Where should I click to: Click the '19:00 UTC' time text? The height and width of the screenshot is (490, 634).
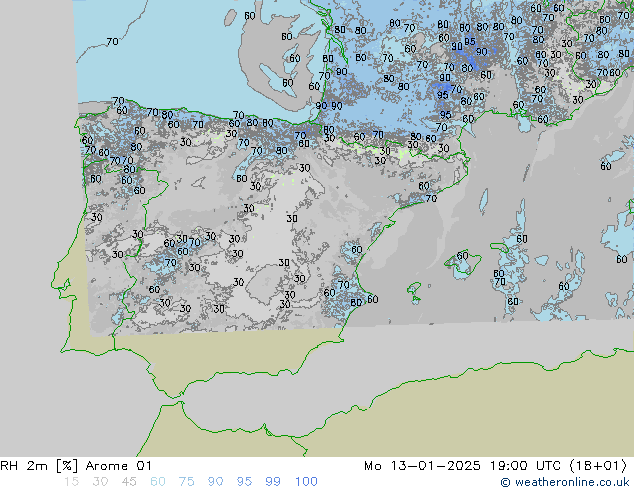pos(525,466)
